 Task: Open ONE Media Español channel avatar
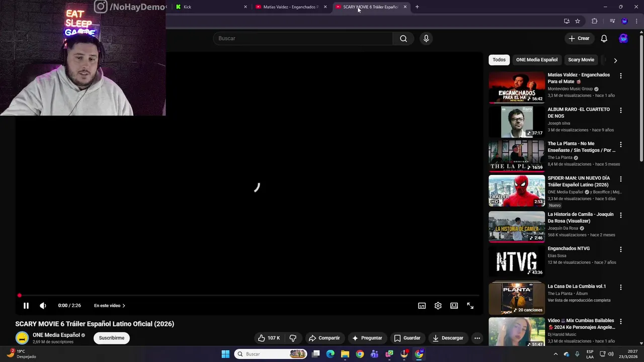pyautogui.click(x=22, y=338)
